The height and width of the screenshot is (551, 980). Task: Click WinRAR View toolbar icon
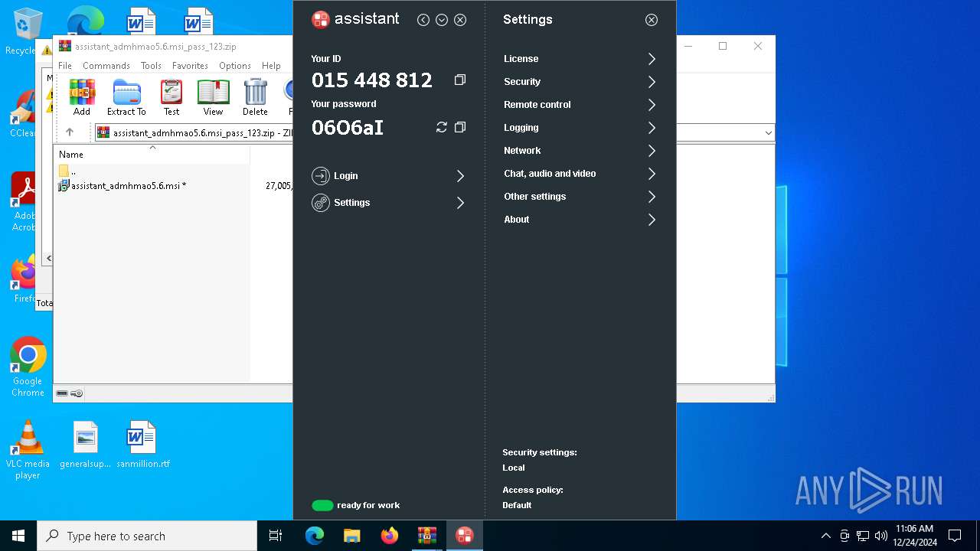(213, 97)
